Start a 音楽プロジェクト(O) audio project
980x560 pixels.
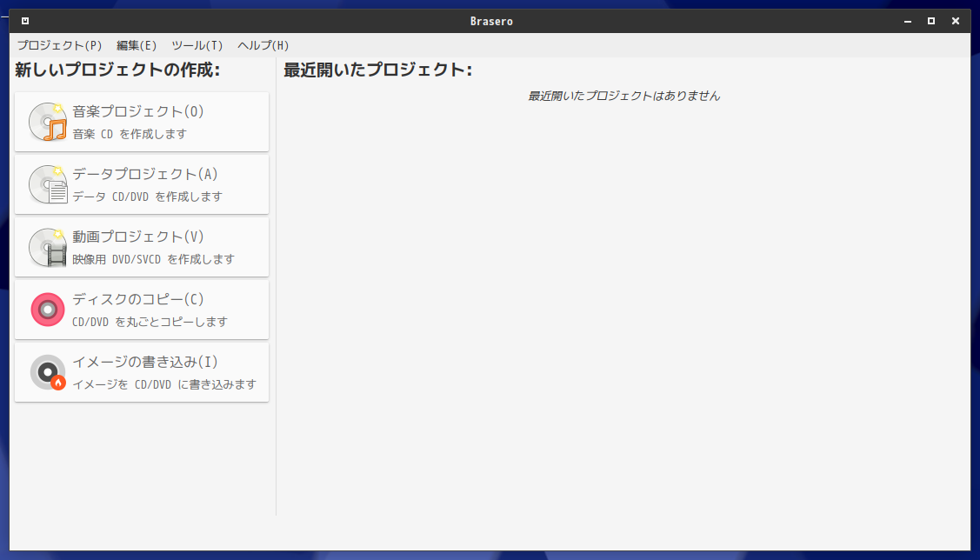[x=142, y=122]
